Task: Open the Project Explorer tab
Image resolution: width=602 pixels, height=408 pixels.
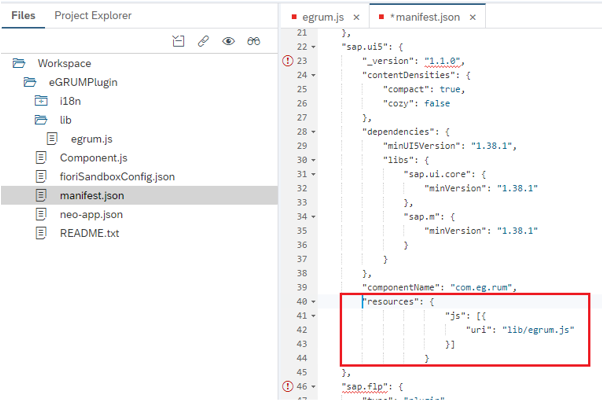Action: pyautogui.click(x=93, y=15)
